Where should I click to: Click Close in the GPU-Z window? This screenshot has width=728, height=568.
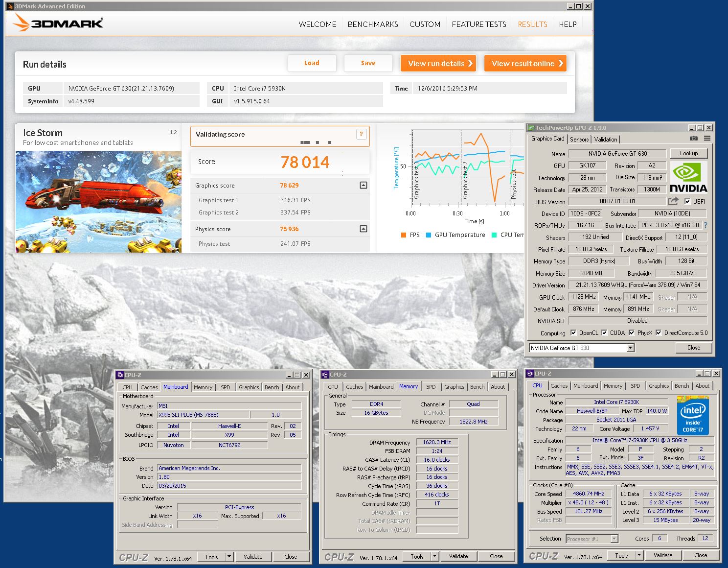pyautogui.click(x=694, y=348)
